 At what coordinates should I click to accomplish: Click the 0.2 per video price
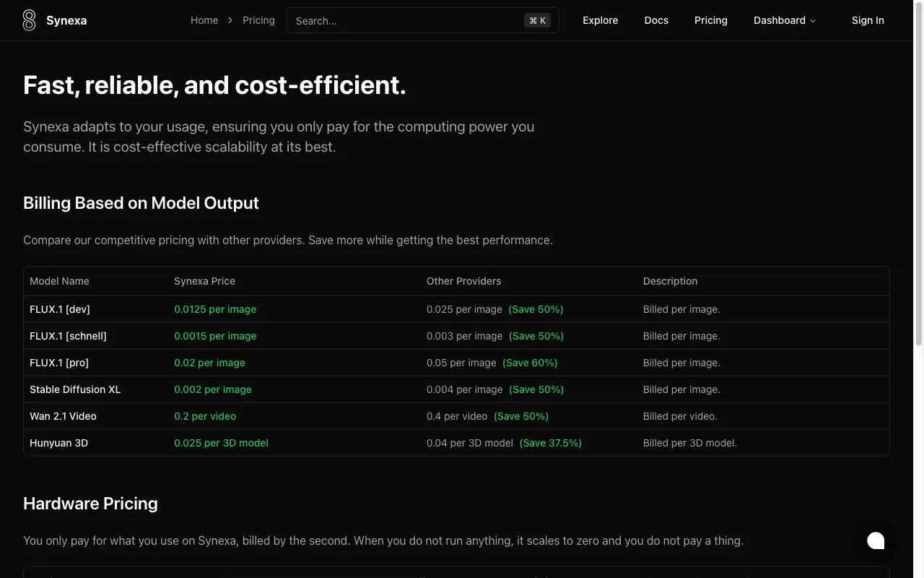(205, 416)
